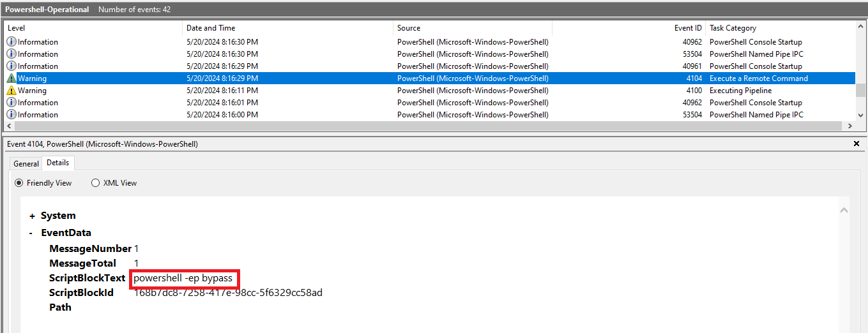Click the information icon on the 53504 event at 8:16:30 PM
868x333 pixels.
pos(11,54)
